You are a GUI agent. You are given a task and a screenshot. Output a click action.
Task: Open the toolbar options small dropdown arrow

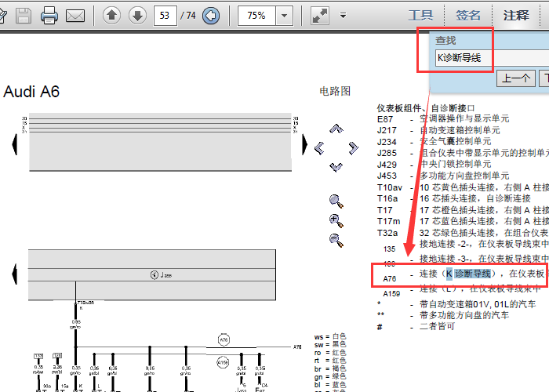[x=344, y=16]
